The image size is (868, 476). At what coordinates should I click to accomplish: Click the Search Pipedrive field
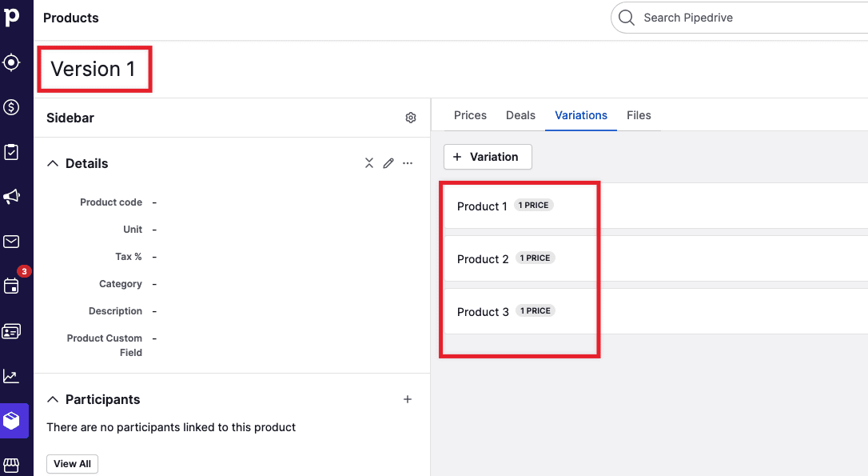[743, 18]
